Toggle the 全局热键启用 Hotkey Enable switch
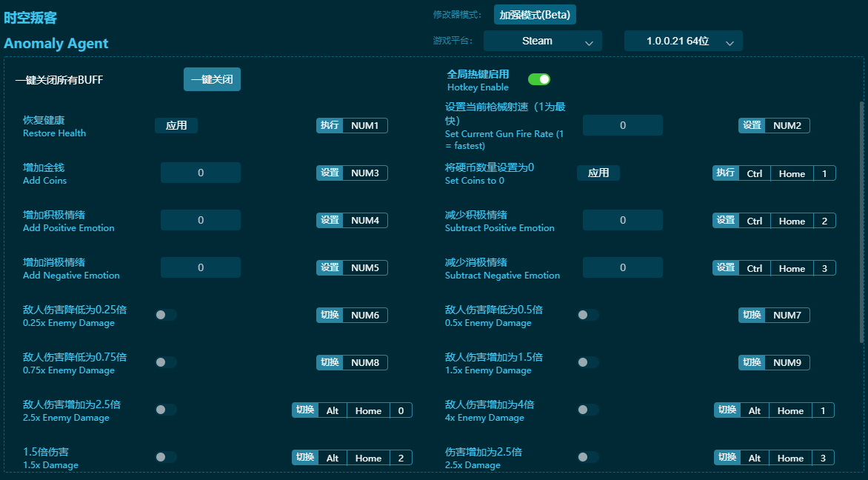868x480 pixels. click(x=538, y=79)
